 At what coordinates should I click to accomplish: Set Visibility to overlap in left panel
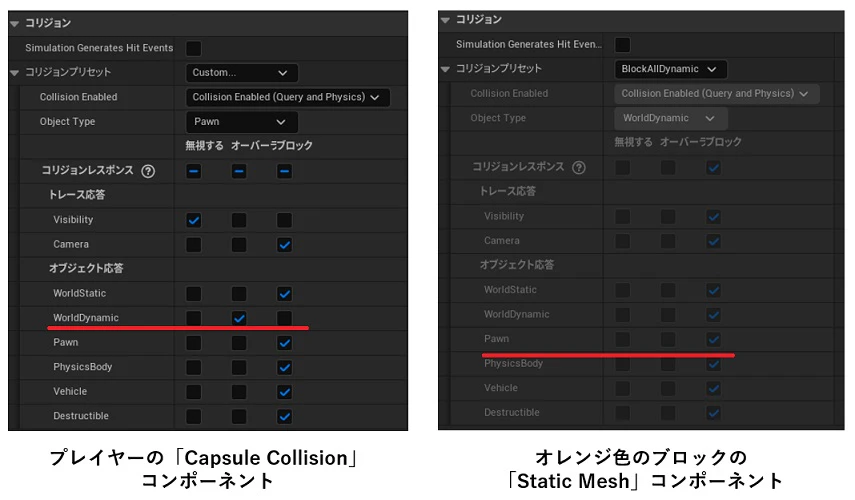pyautogui.click(x=239, y=220)
